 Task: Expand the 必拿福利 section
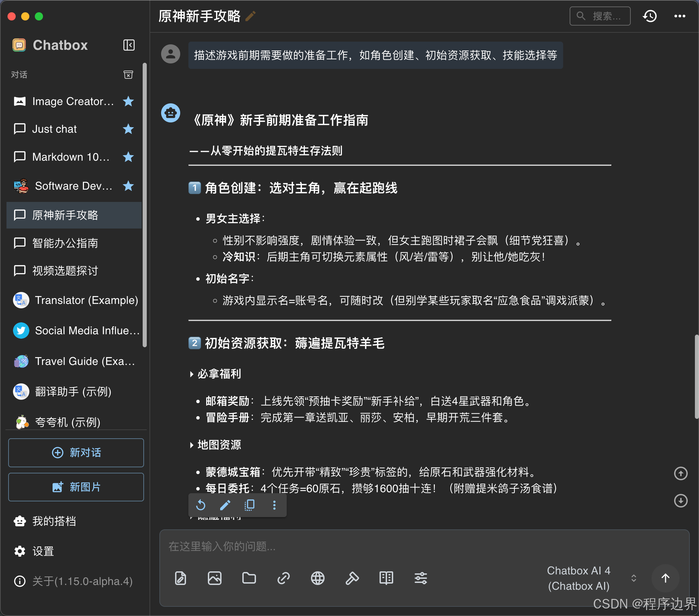[216, 374]
